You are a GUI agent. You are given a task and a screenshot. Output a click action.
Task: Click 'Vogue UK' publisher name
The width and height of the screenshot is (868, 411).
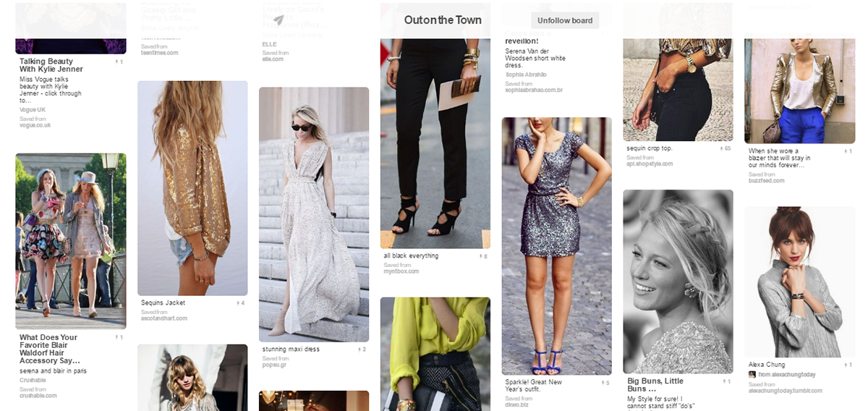[33, 110]
